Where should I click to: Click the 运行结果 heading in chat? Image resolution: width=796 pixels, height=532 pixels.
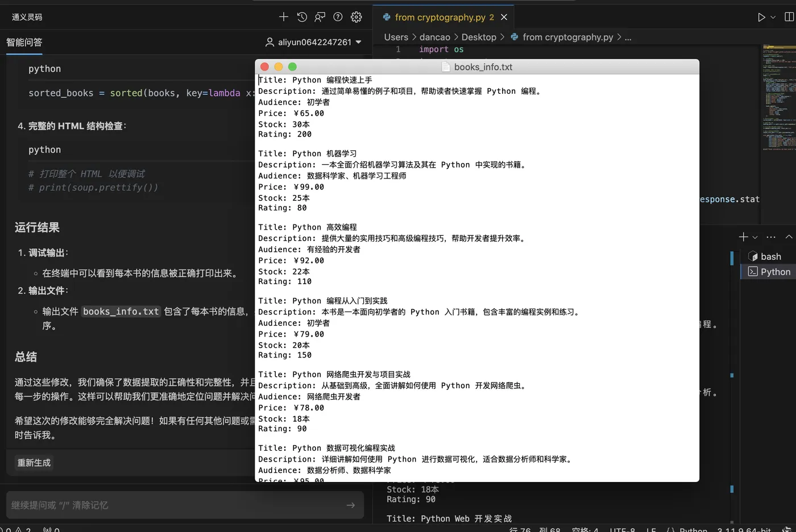[x=37, y=227]
